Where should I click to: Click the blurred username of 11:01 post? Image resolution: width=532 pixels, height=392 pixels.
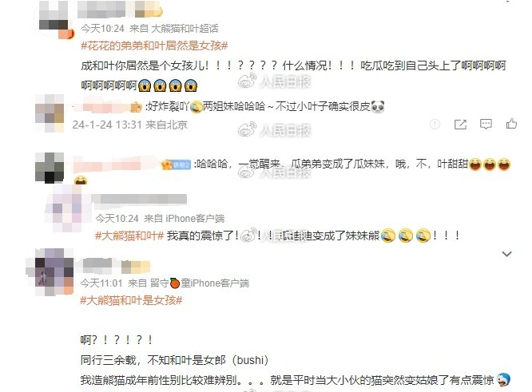[116, 266]
